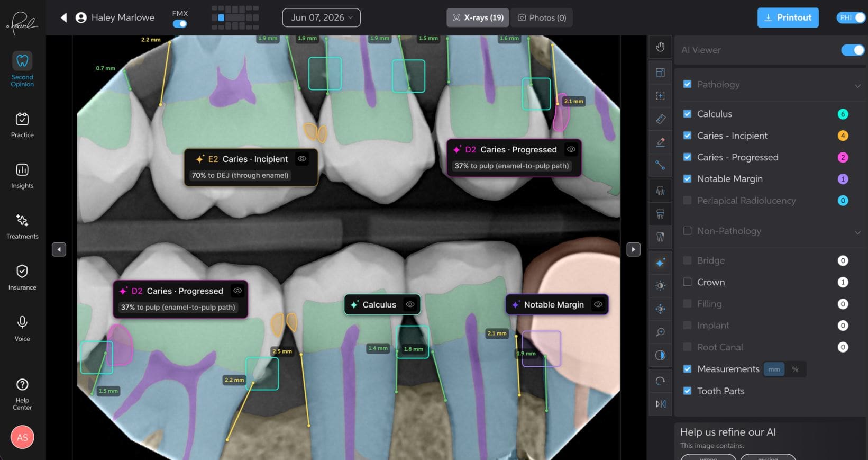Click the expand window tool icon

pos(660,73)
